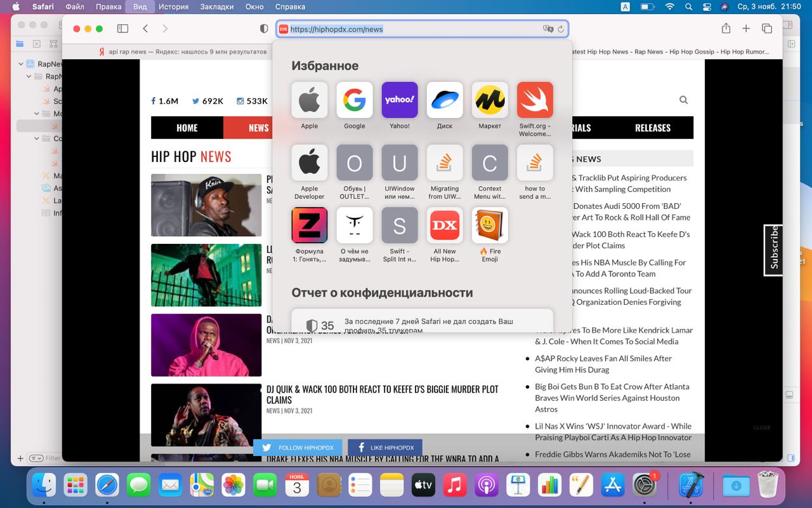Open the Control Center menu bar icon
The width and height of the screenshot is (812, 508).
(x=707, y=6)
